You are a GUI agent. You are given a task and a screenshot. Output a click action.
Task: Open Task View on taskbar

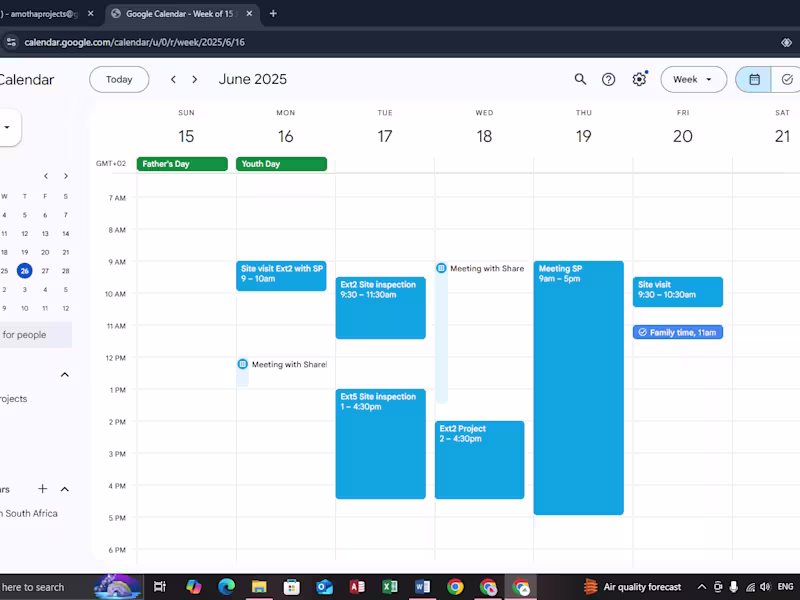coord(160,587)
